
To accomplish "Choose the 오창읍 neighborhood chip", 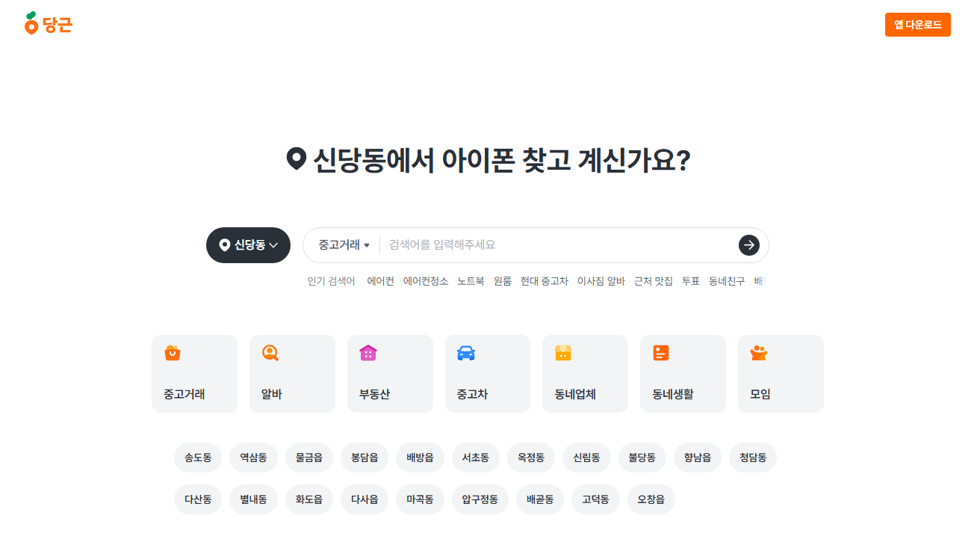I will click(651, 499).
